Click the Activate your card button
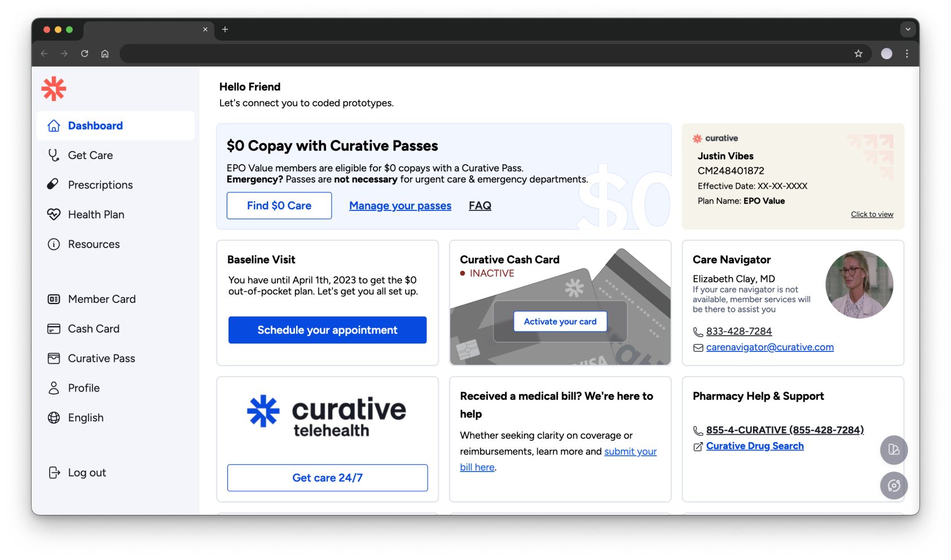The width and height of the screenshot is (951, 560). pyautogui.click(x=560, y=321)
